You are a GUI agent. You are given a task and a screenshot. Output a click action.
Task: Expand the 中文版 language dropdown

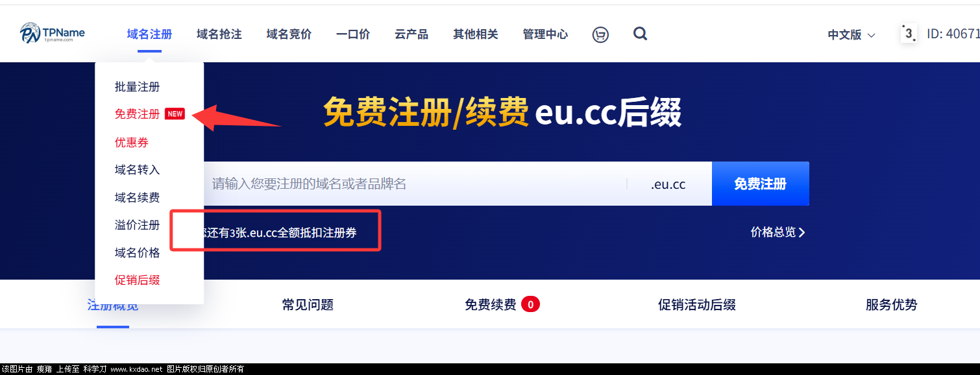click(x=851, y=35)
